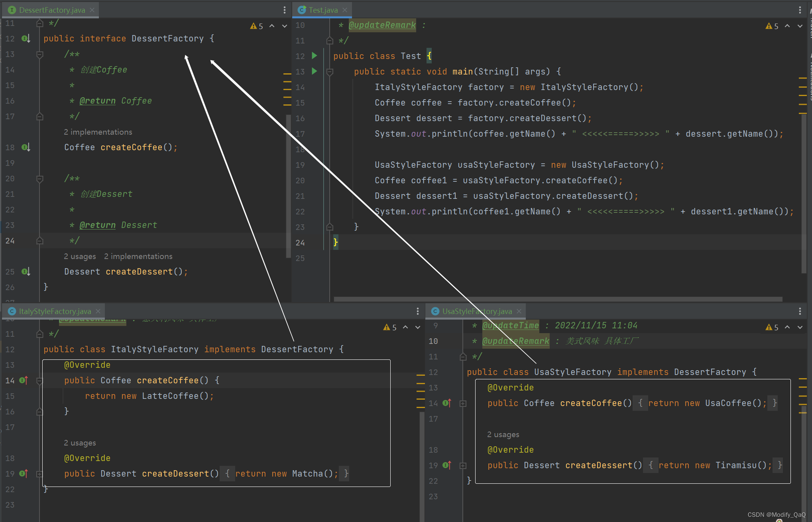
Task: Click 'Matcha' in ItalyStyleFactory createDessert
Action: 307,474
